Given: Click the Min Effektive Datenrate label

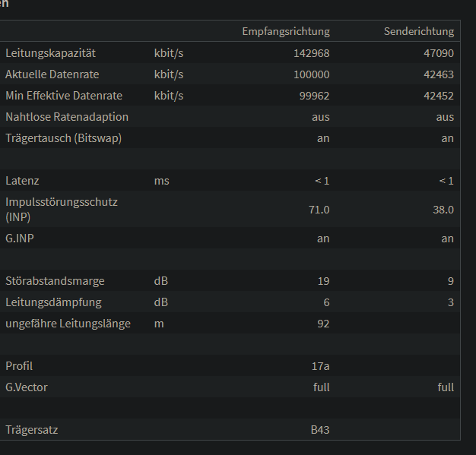Looking at the screenshot, I should pyautogui.click(x=63, y=96).
